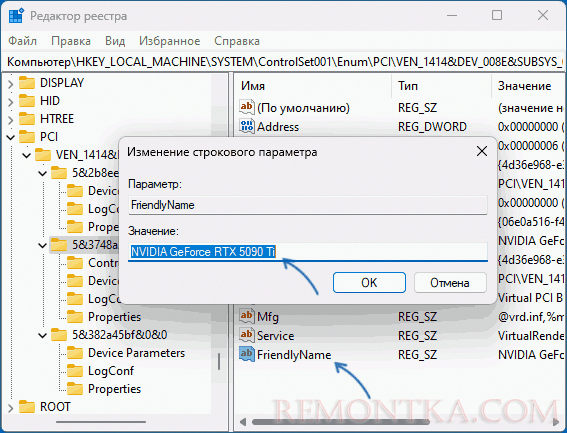Image resolution: width=567 pixels, height=433 pixels.
Task: Click the registry path address bar
Action: [284, 62]
